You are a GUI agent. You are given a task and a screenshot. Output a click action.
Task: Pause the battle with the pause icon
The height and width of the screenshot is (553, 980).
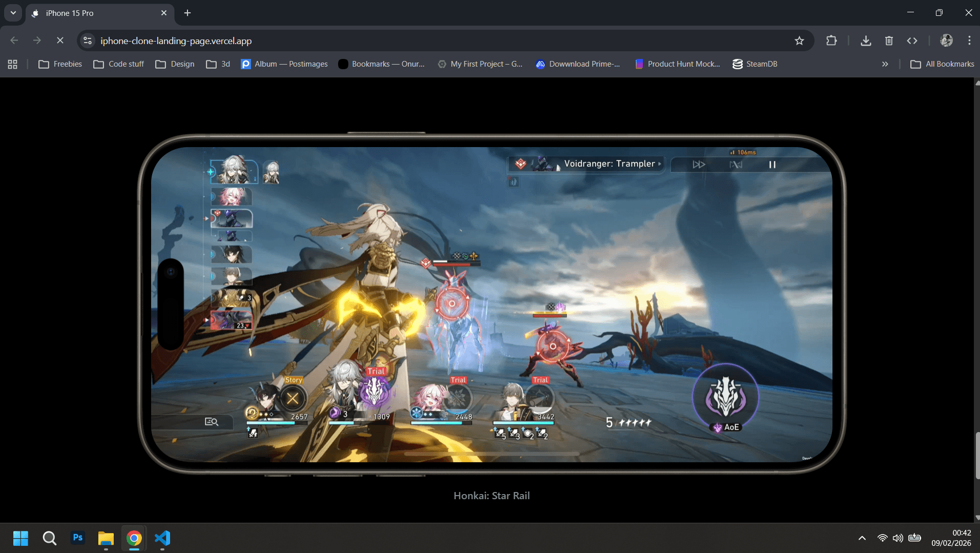coord(772,165)
